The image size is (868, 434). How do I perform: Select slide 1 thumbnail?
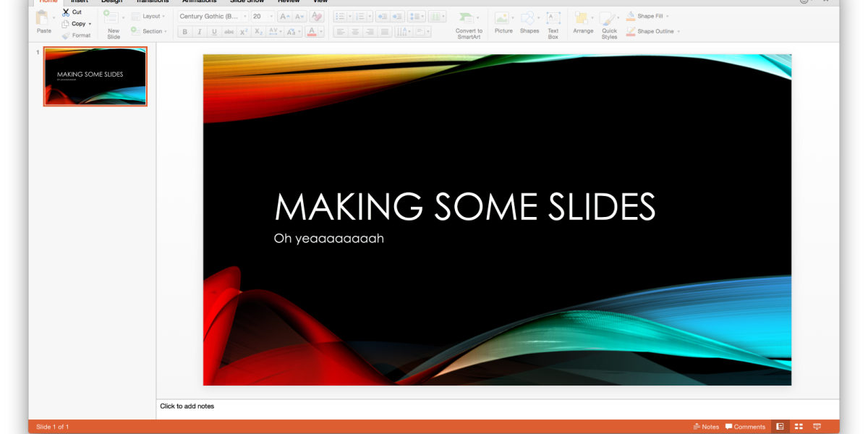[x=95, y=77]
